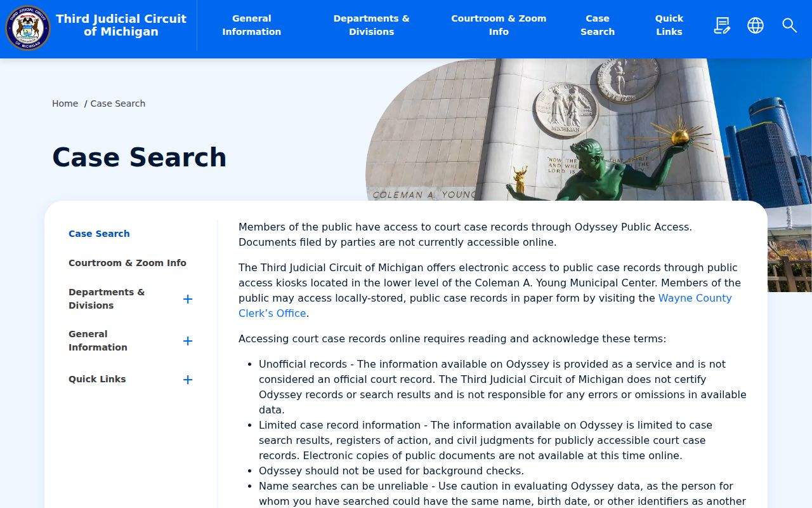Screen dimensions: 812x508
Task: Click "Name searches can be unreliable" bullet
Action: tap(502, 493)
